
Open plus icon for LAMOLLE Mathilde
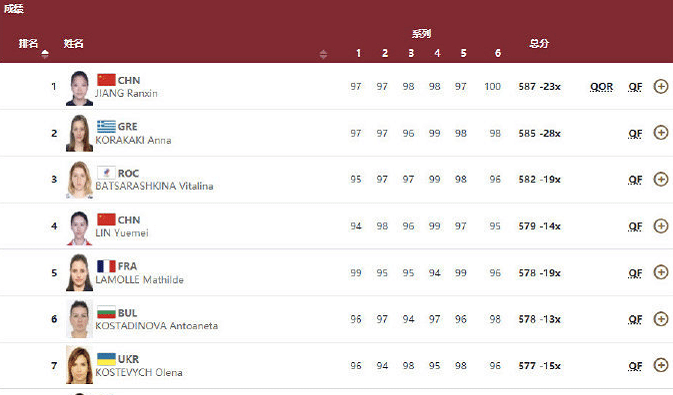coord(661,272)
